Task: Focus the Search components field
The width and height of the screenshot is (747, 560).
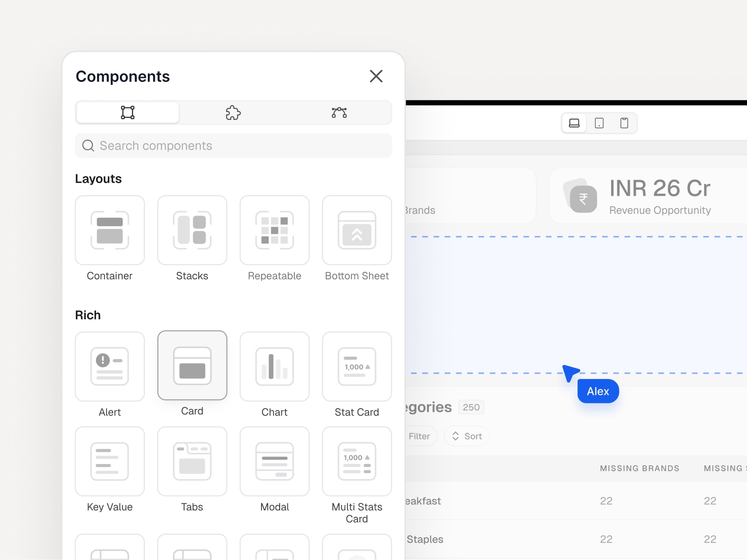Action: 234,146
